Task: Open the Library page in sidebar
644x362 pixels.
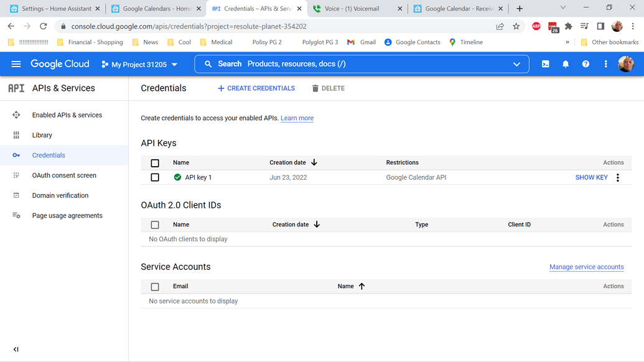Action: pos(42,135)
